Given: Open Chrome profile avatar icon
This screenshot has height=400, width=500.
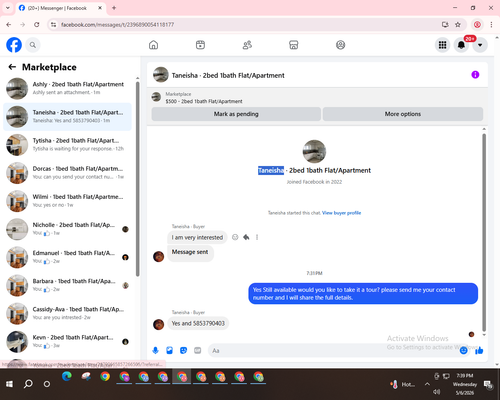Looking at the screenshot, I should tap(477, 25).
